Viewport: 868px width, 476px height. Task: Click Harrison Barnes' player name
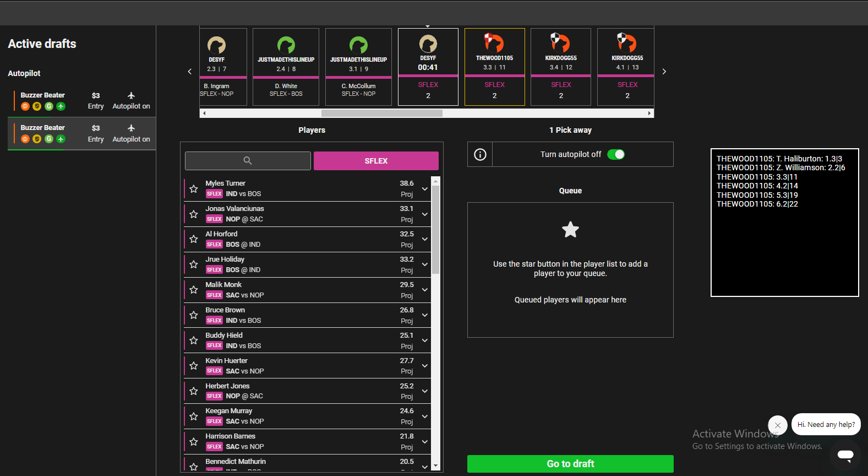[230, 436]
